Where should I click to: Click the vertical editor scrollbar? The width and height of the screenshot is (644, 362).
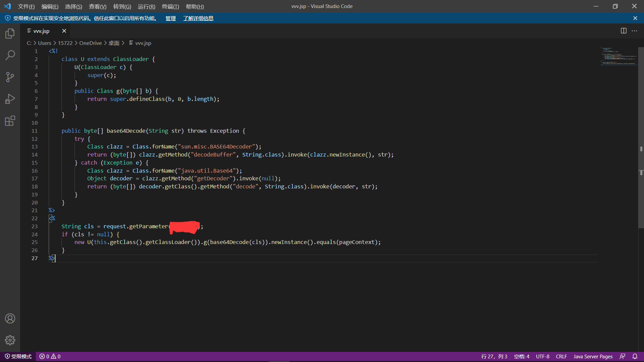coord(641,137)
